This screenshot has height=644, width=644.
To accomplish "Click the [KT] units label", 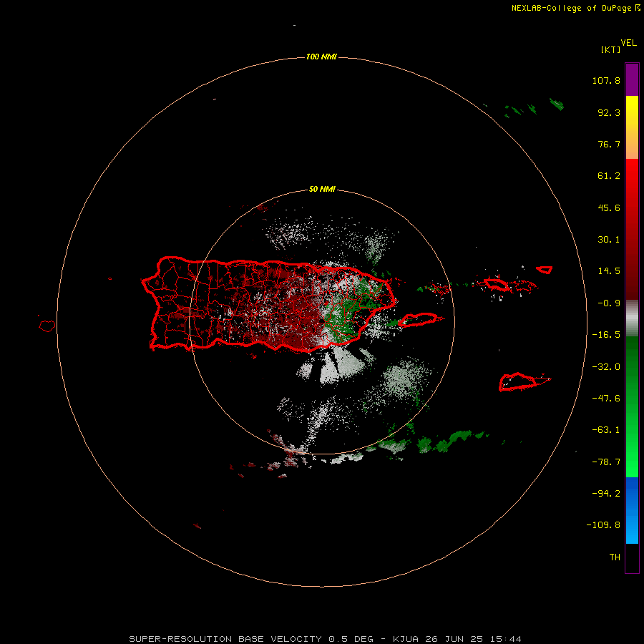I will (610, 49).
